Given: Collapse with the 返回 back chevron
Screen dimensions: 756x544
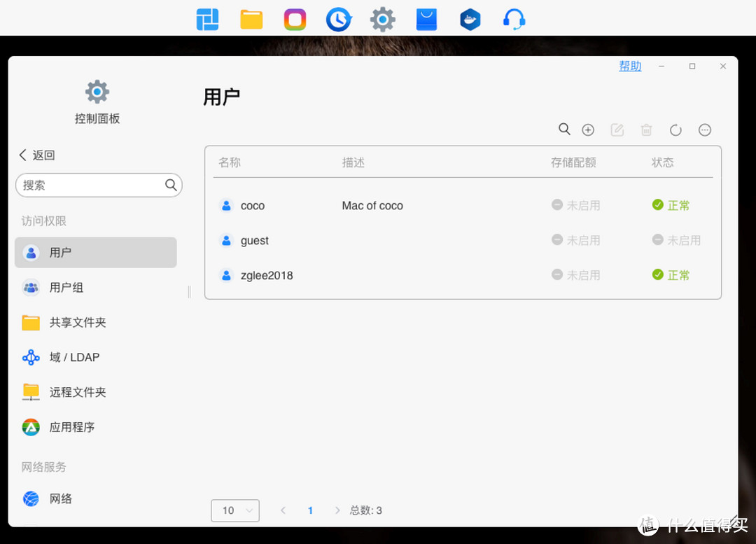Looking at the screenshot, I should (36, 155).
